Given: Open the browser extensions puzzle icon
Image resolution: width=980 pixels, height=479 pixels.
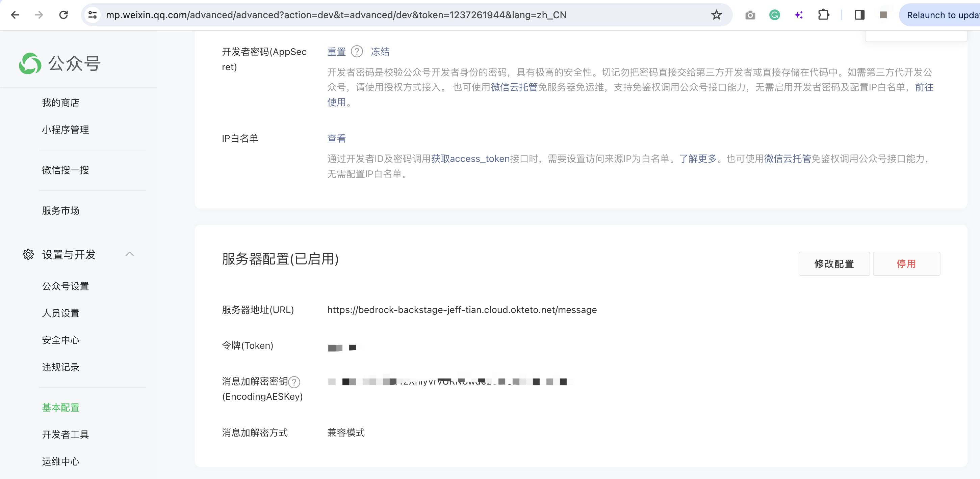Looking at the screenshot, I should tap(823, 15).
